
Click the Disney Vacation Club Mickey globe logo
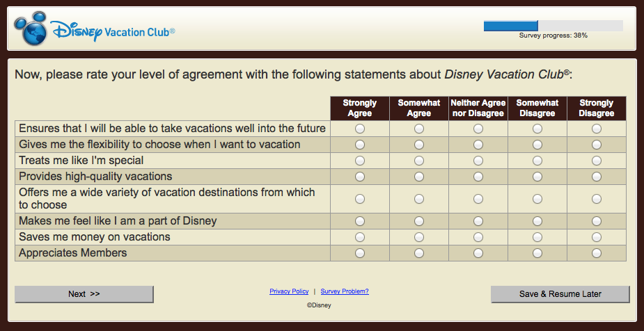coord(31,28)
